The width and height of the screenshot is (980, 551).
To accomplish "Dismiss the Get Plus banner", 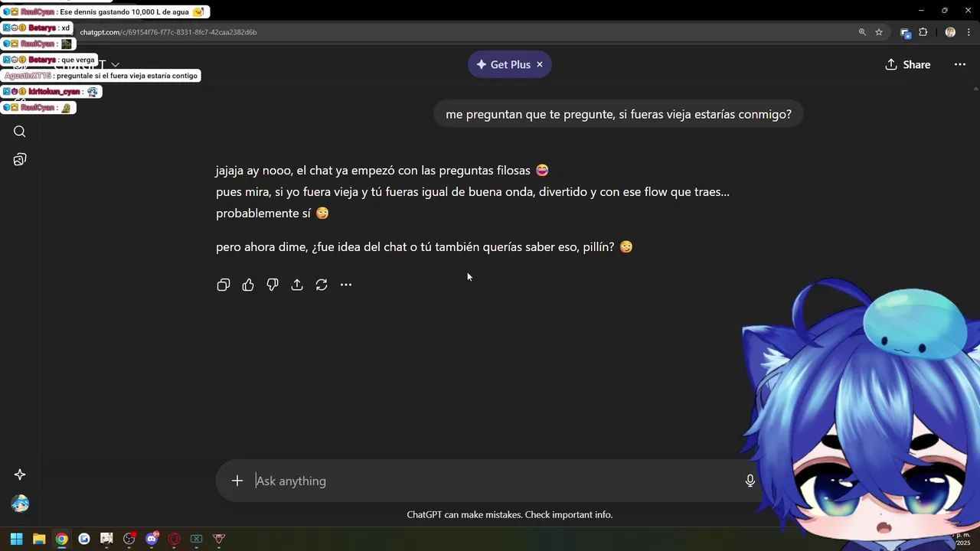I will tap(540, 64).
